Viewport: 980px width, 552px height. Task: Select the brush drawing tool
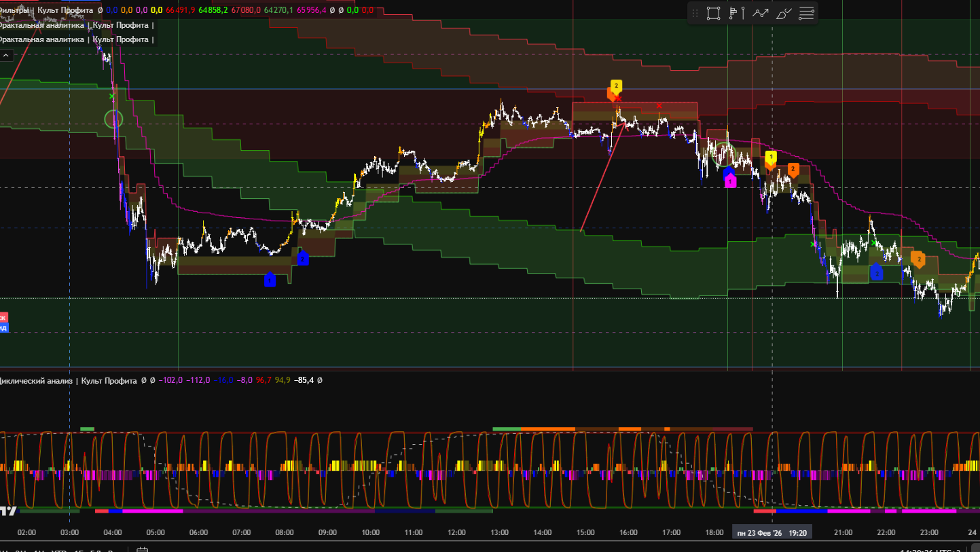(784, 13)
